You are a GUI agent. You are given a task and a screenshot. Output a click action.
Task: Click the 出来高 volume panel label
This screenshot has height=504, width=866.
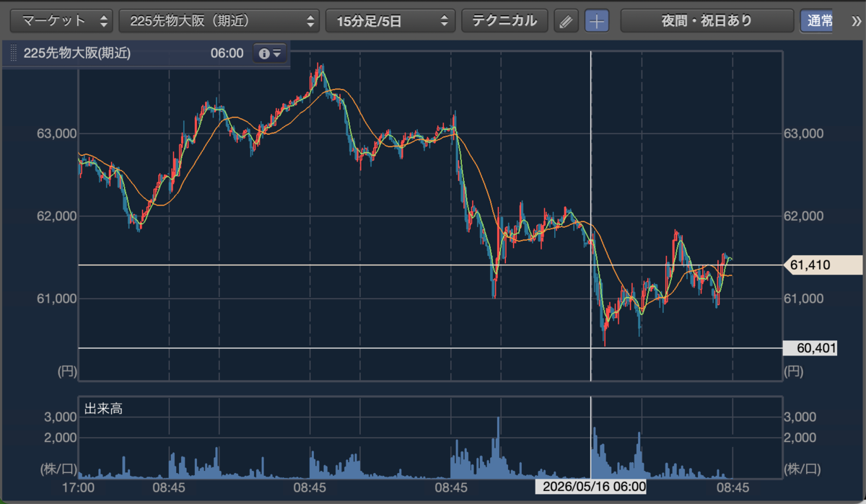[103, 409]
